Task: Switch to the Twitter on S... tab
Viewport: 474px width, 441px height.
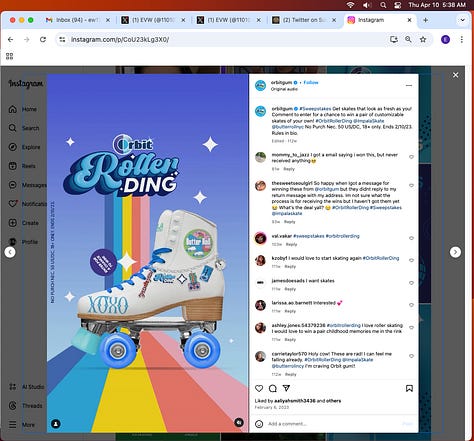Action: tap(304, 20)
